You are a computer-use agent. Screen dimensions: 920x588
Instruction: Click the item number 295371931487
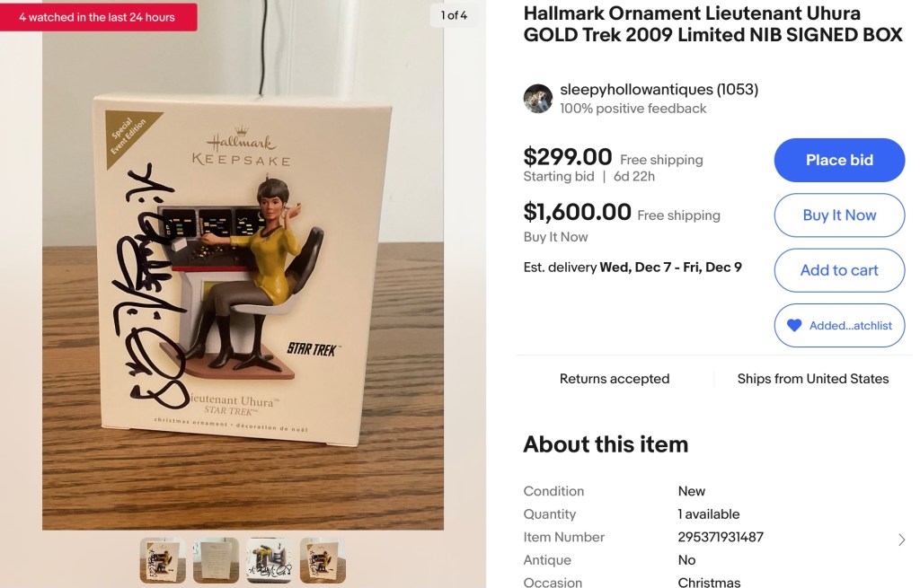(721, 537)
